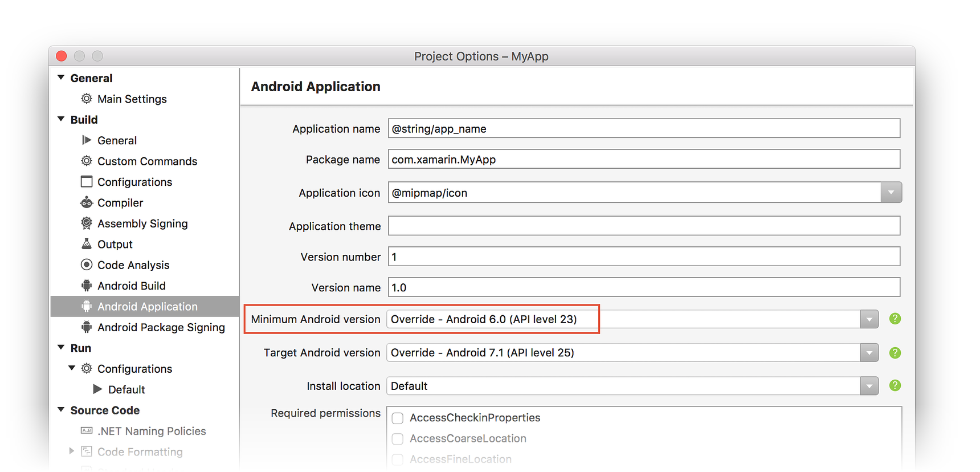The image size is (980, 472).
Task: Click the Application icon text box
Action: pyautogui.click(x=635, y=193)
